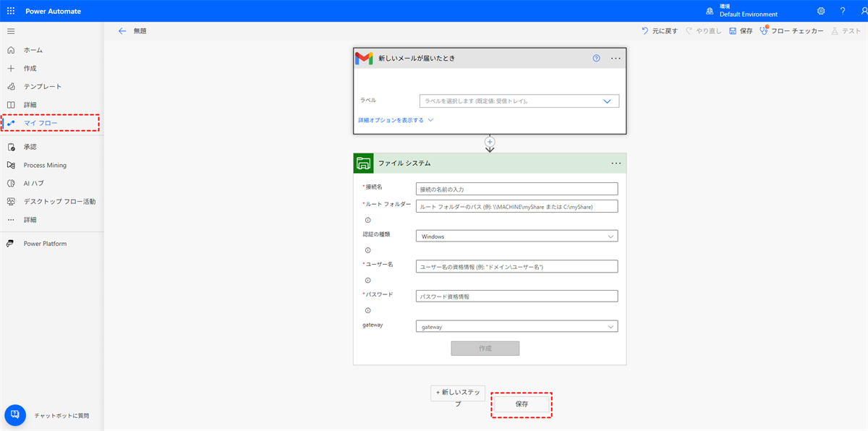Click the approvals icon beside 承認
The height and width of the screenshot is (431, 868).
(11, 147)
